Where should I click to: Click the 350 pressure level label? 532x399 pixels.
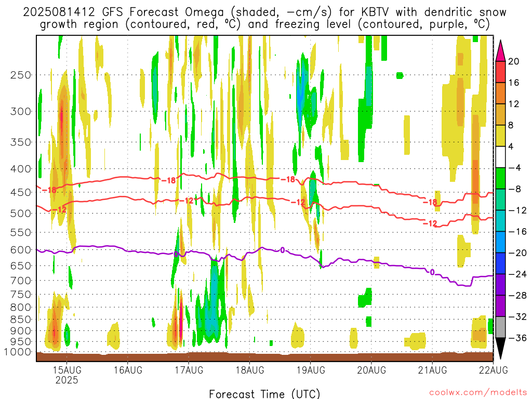pyautogui.click(x=21, y=142)
